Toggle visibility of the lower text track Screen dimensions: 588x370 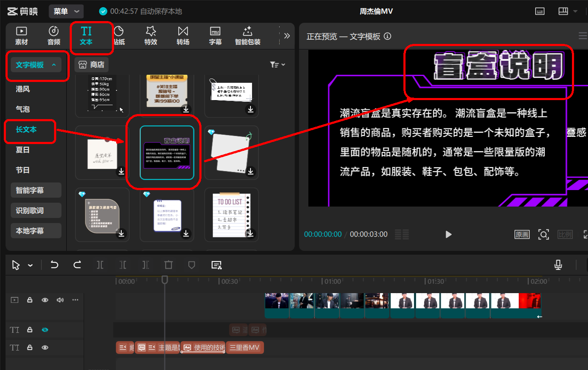[45, 348]
